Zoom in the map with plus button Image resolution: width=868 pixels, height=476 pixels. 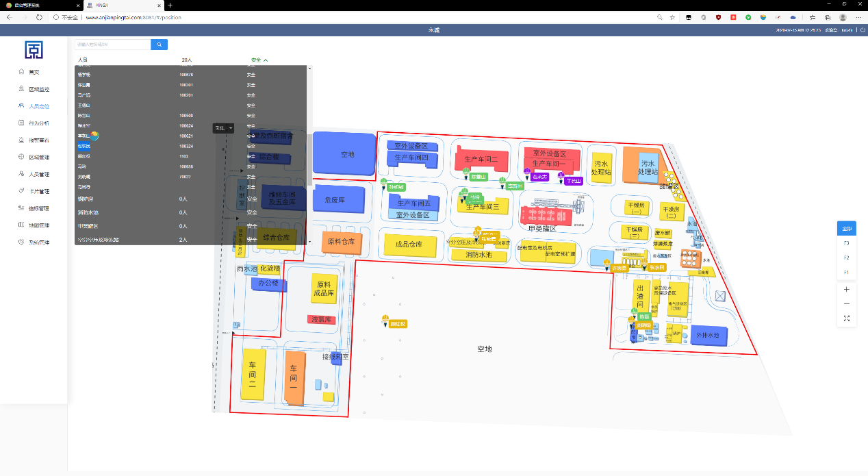coord(847,289)
